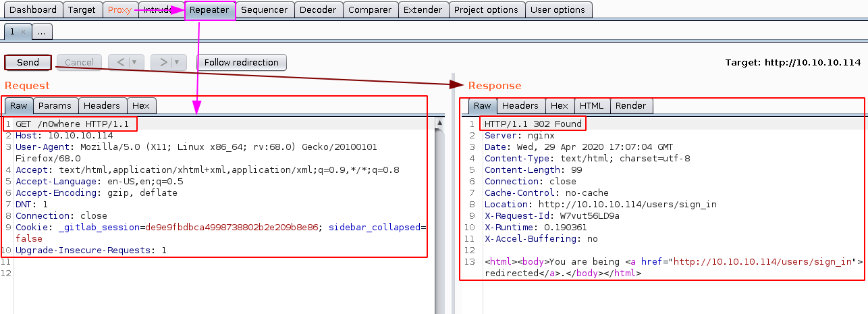This screenshot has width=868, height=314.
Task: Click the request pane vertical scrollbar track
Action: point(440,216)
